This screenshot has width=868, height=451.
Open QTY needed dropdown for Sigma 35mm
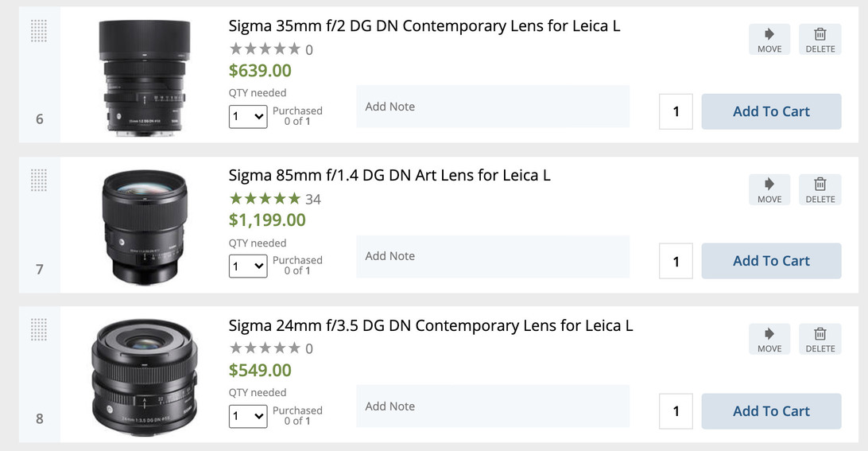tap(248, 117)
